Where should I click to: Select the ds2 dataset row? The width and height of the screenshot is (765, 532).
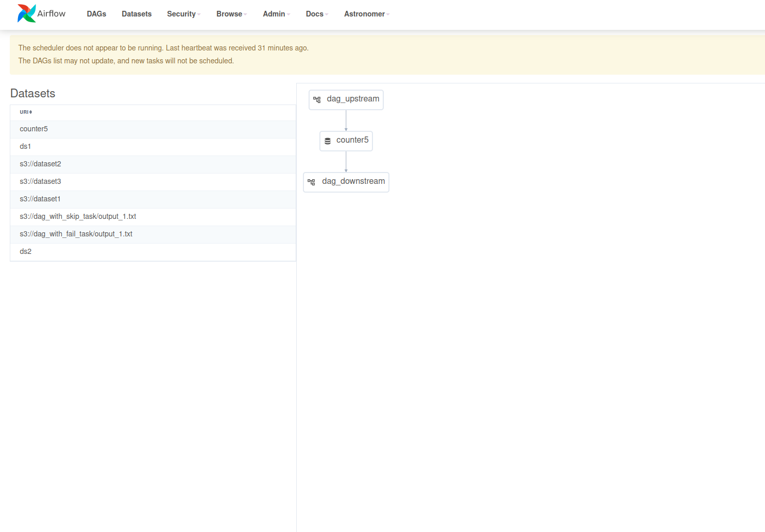153,252
